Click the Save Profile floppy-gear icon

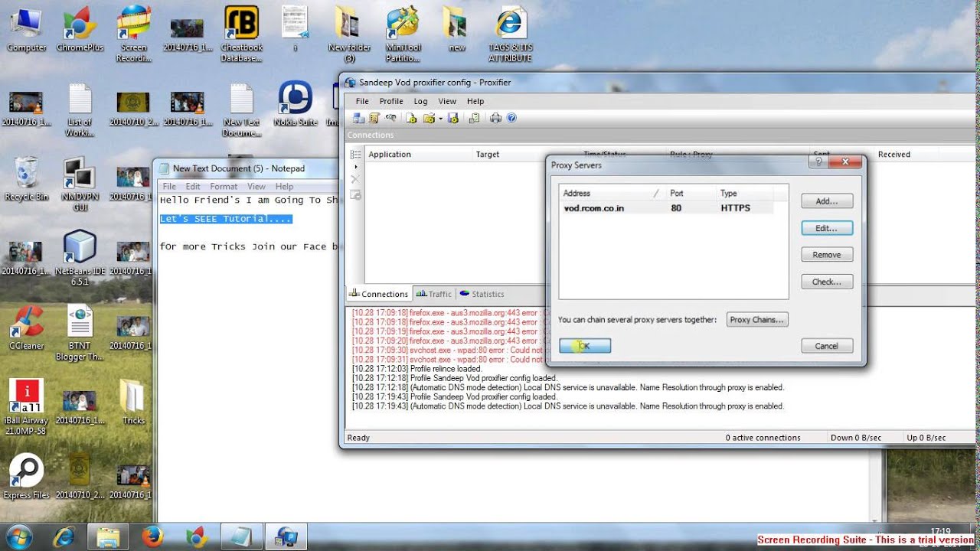click(x=453, y=118)
